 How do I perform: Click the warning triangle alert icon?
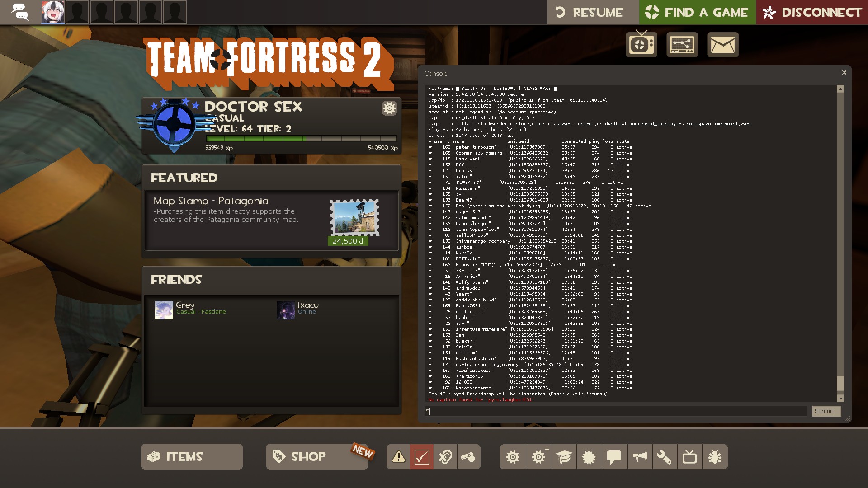click(x=398, y=457)
